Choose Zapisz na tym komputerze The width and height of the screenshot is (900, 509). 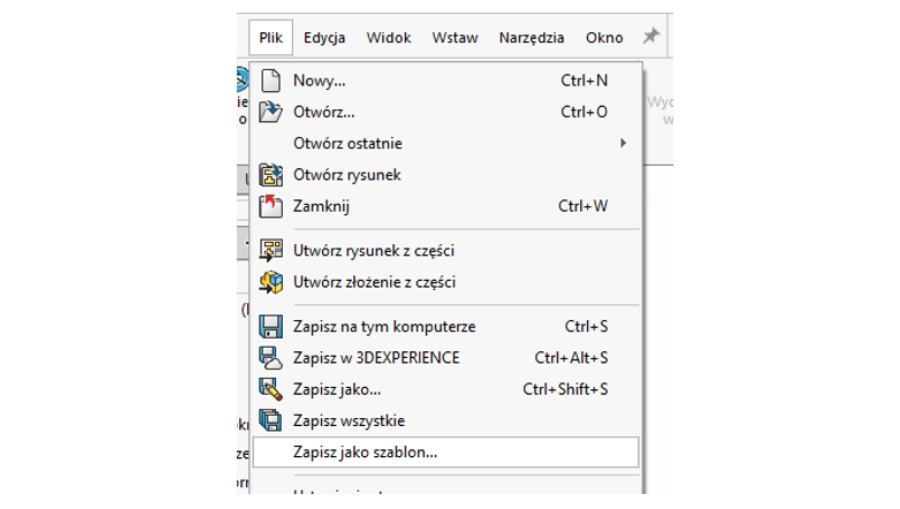click(446, 327)
